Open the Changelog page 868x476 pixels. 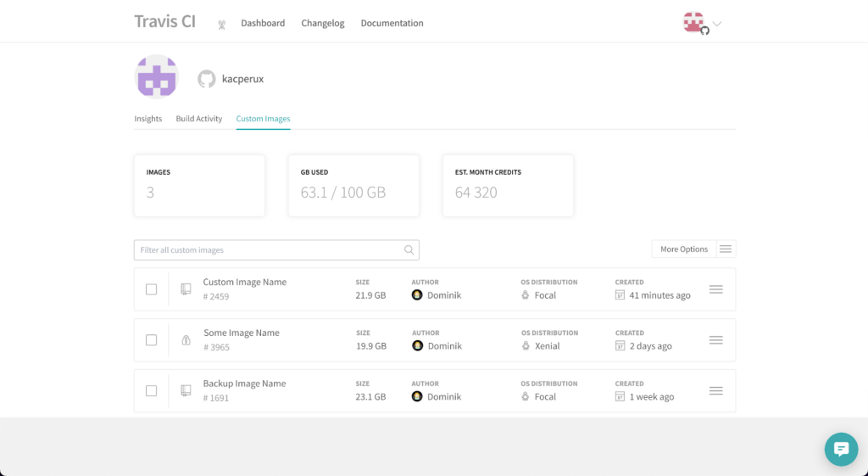323,23
